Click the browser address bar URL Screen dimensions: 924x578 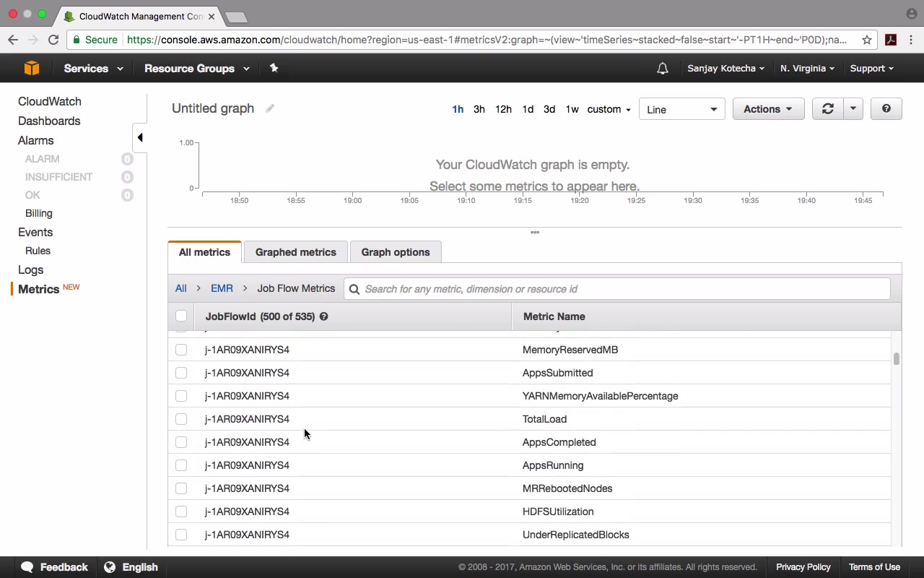click(x=487, y=40)
